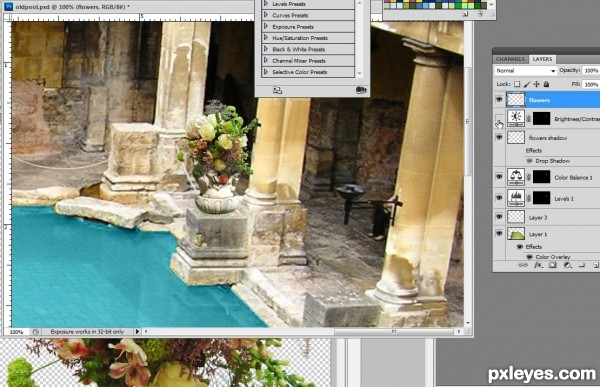Toggle visibility of Layer 3
Image resolution: width=600 pixels, height=387 pixels.
click(499, 217)
